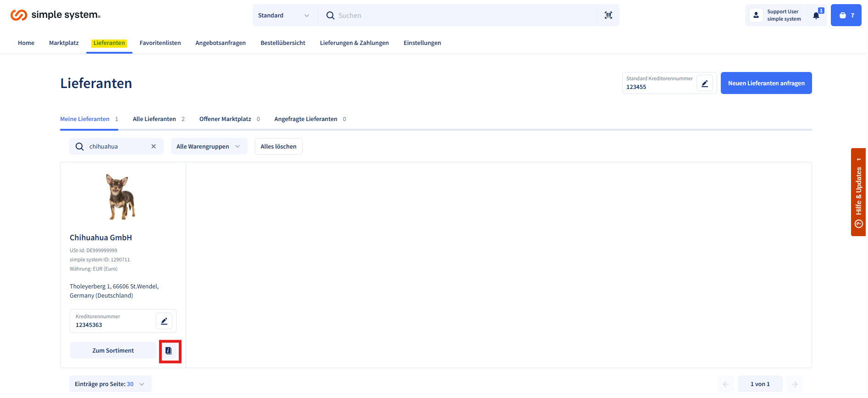Edit Chihuahua GmbH Kreditorennummer pencil icon
868x398 pixels.
coord(164,321)
